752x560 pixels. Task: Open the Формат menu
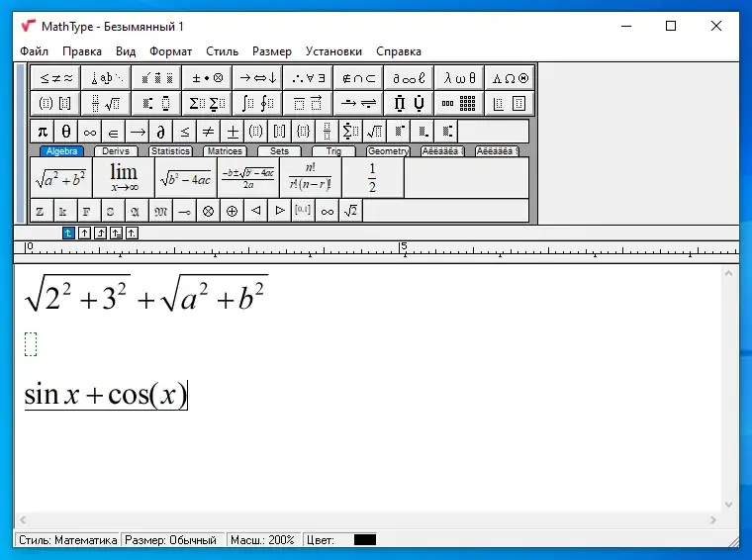pyautogui.click(x=171, y=51)
